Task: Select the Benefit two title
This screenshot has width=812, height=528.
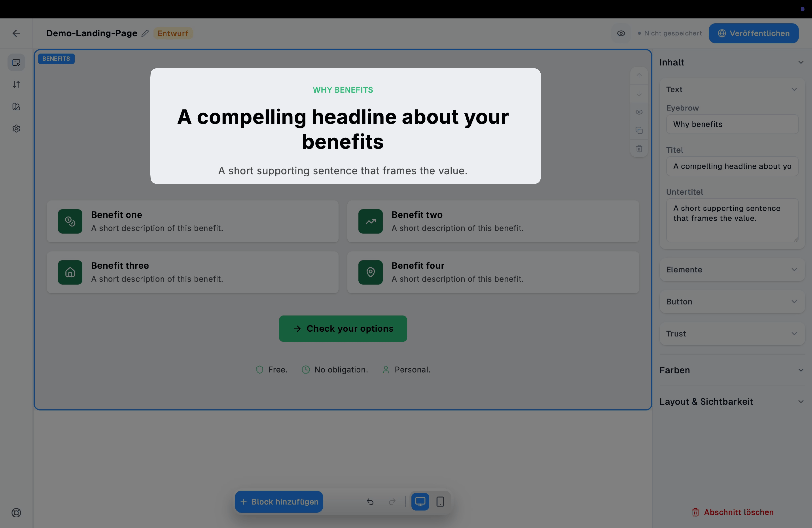Action: tap(417, 215)
